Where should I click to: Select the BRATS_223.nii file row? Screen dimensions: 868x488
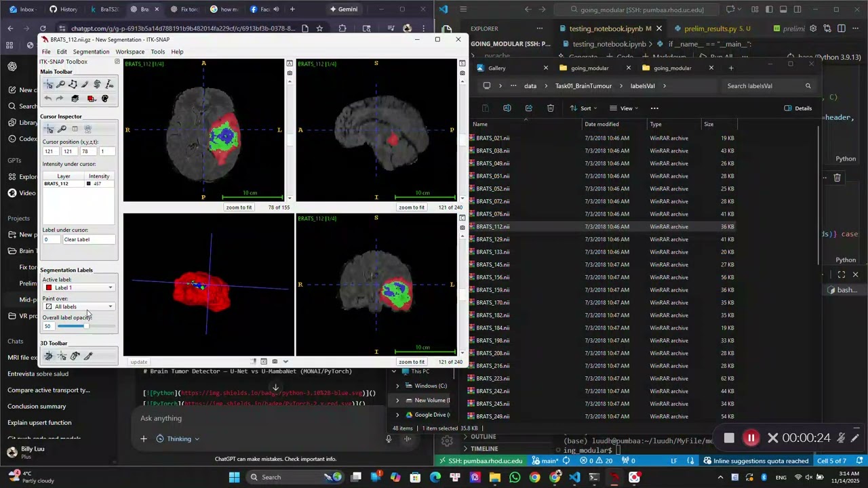pos(601,378)
